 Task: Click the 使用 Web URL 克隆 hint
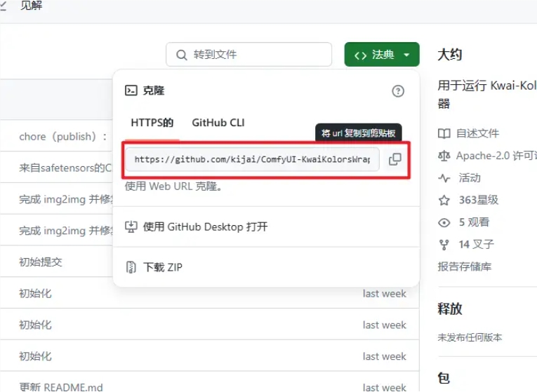[x=173, y=187]
